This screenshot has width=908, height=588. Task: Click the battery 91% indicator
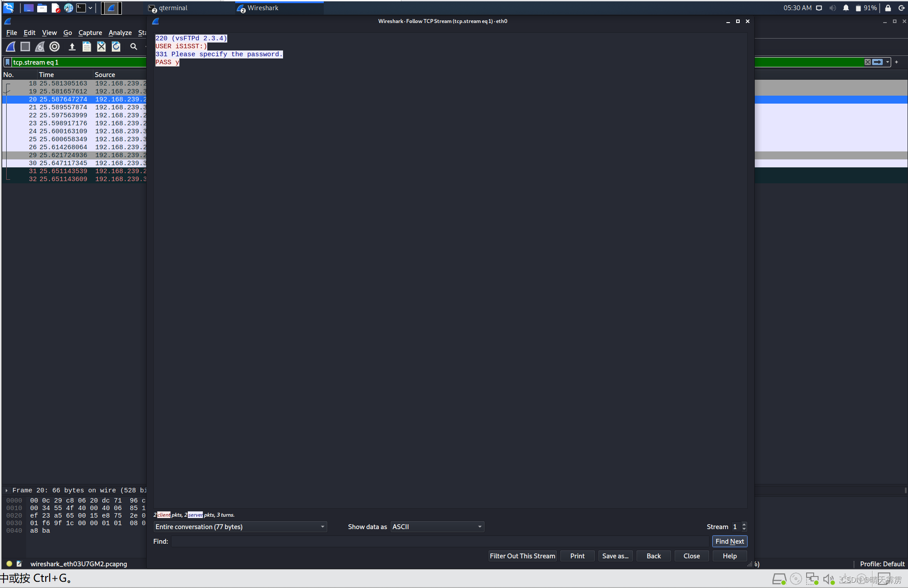866,8
